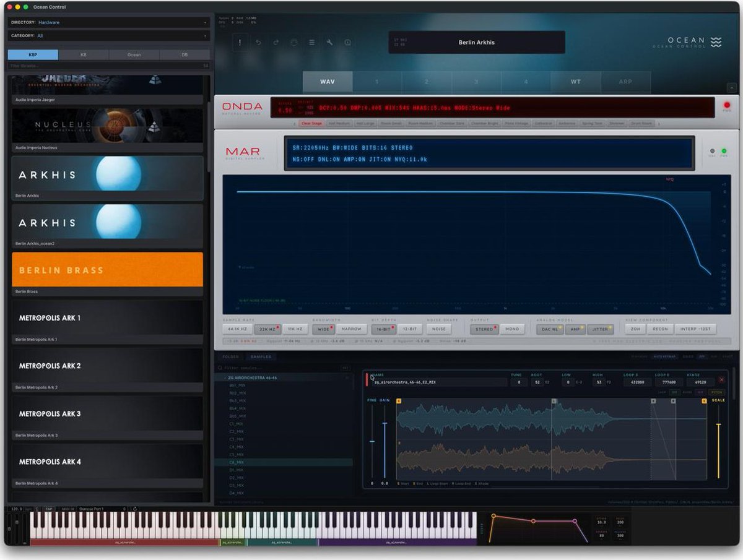The image size is (743, 560).
Task: Open the wrench settings icon
Action: 329,43
